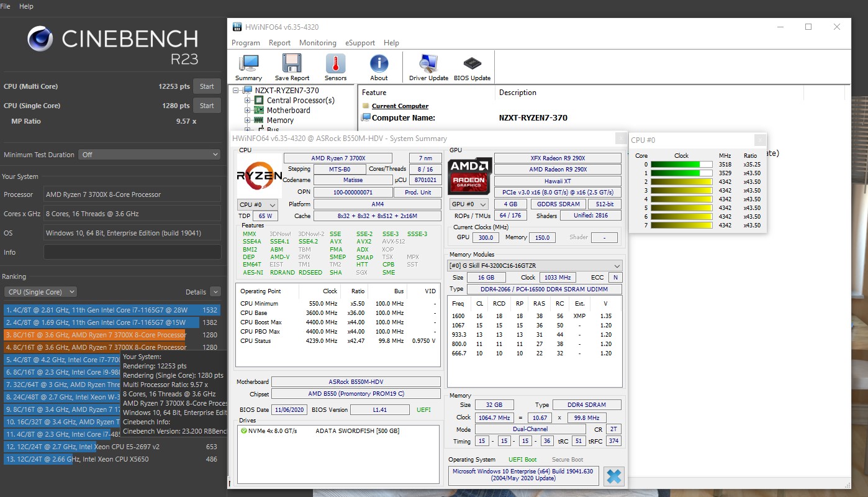868x497 pixels.
Task: Click Core 0 clock bar
Action: point(681,165)
